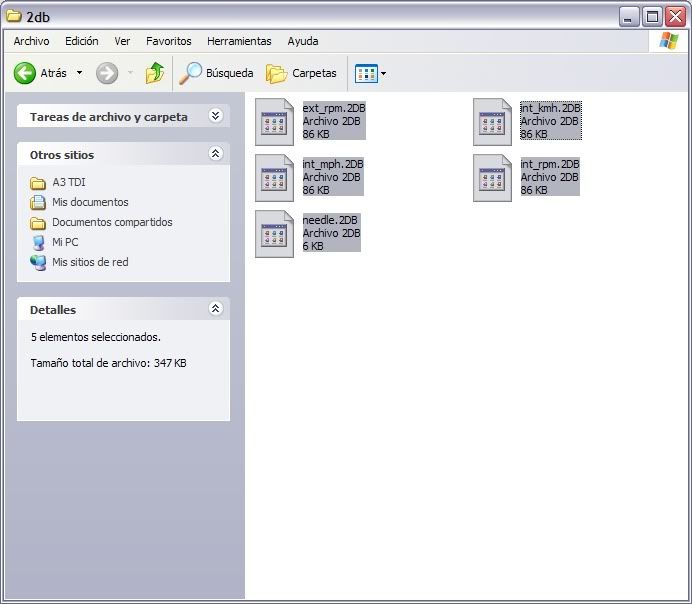692x604 pixels.
Task: Select the needle.2DB file icon
Action: 274,234
